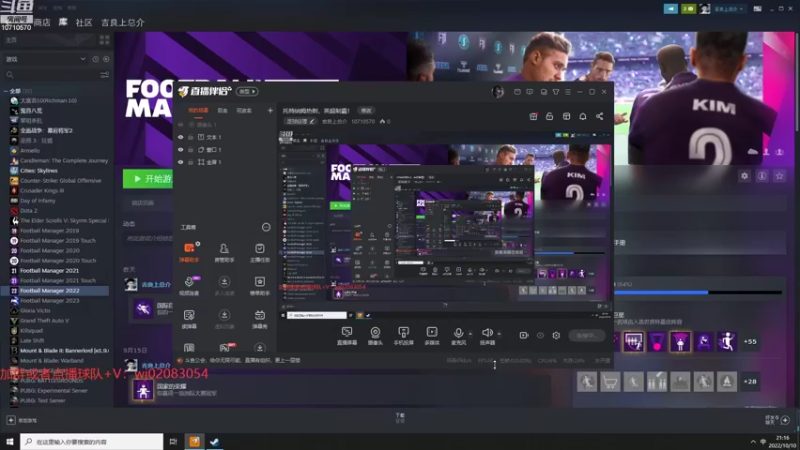Viewport: 800px width, 450px height.
Task: Select the first orange scene tab
Action: [198, 110]
